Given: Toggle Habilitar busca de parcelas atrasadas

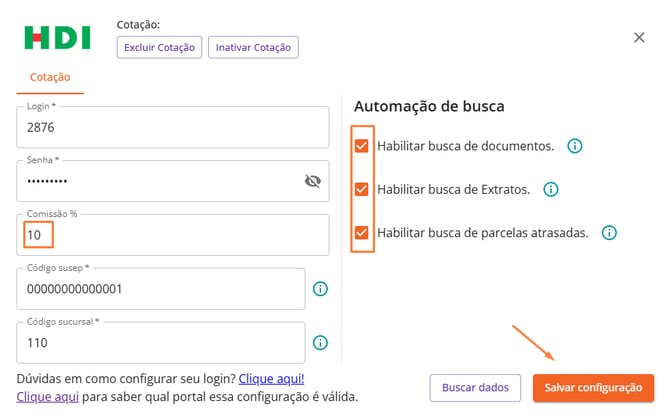Looking at the screenshot, I should [x=362, y=233].
